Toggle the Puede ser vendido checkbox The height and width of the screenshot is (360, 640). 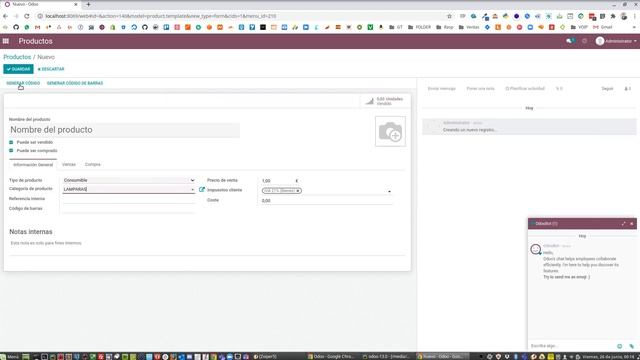[x=11, y=142]
